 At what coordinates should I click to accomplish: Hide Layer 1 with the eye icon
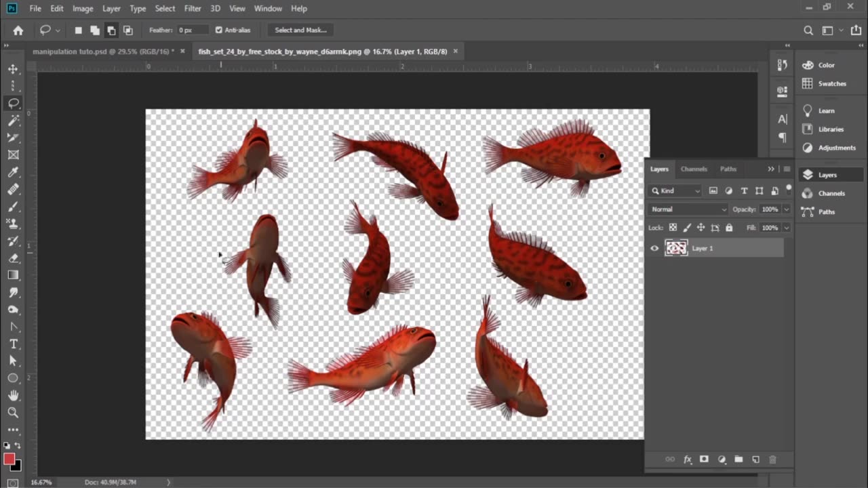coord(654,248)
